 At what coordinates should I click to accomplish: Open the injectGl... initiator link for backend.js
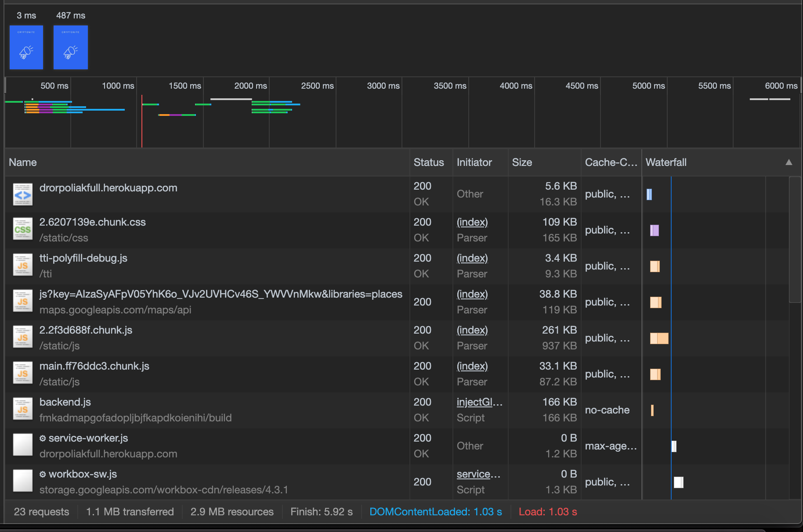[x=480, y=402]
